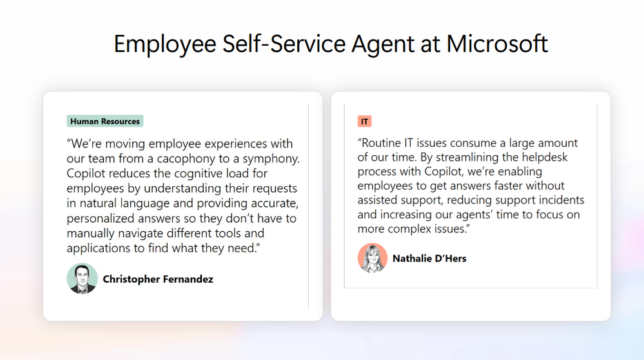644x360 pixels.
Task: Click Christopher Fernandez's portrait avatar
Action: 82,279
